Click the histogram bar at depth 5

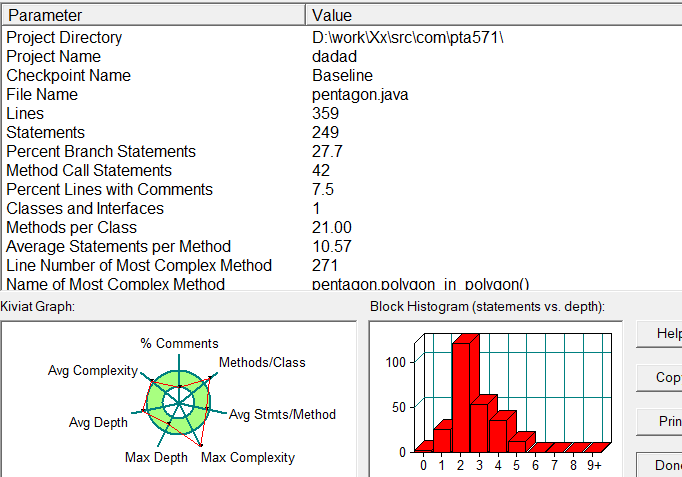(517, 447)
